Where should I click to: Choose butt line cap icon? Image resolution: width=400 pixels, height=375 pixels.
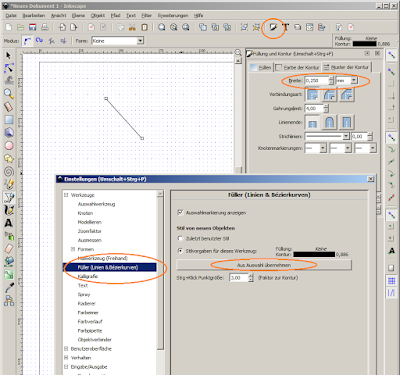[312, 122]
